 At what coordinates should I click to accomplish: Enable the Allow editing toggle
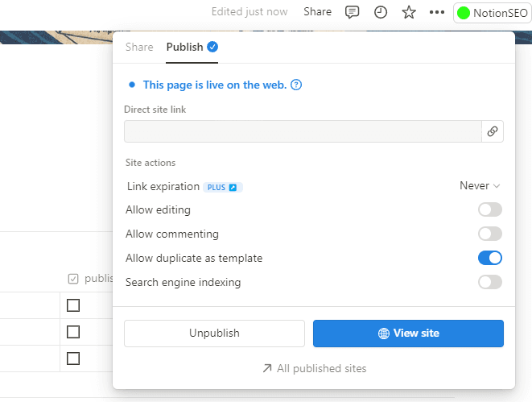point(489,210)
